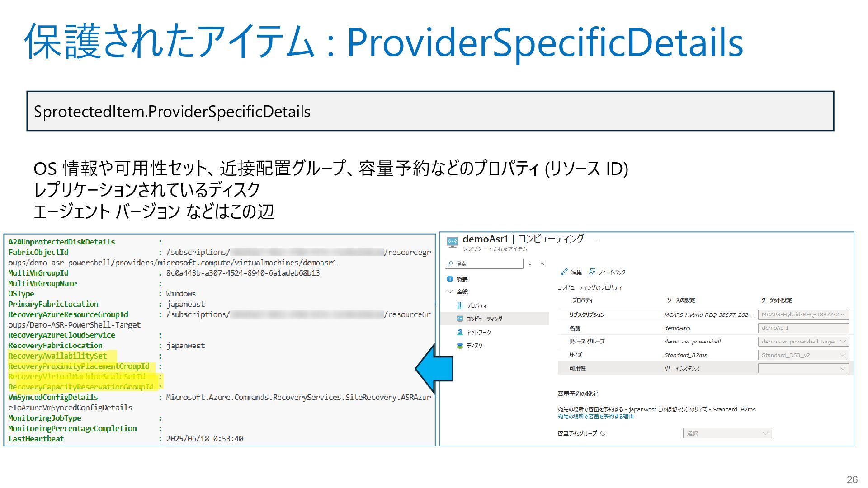868x488 pixels.
Task: Click the demoAsr1 replicated item header icon
Action: (452, 242)
